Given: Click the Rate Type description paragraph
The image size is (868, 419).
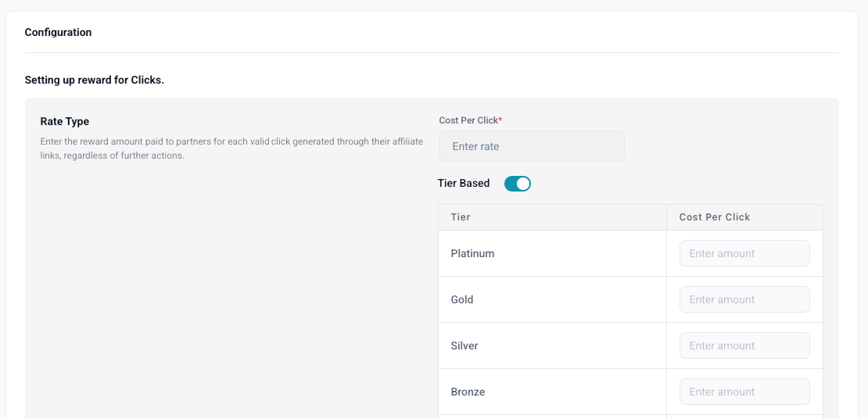Looking at the screenshot, I should coord(231,149).
